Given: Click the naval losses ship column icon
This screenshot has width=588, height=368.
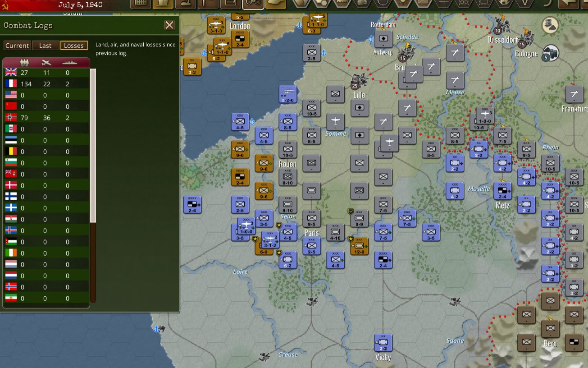Looking at the screenshot, I should click(69, 63).
